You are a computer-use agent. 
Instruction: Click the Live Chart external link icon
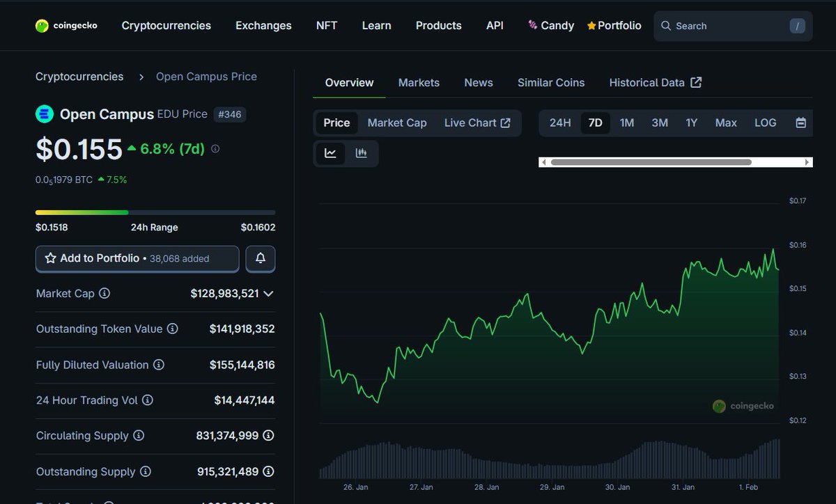tap(506, 123)
